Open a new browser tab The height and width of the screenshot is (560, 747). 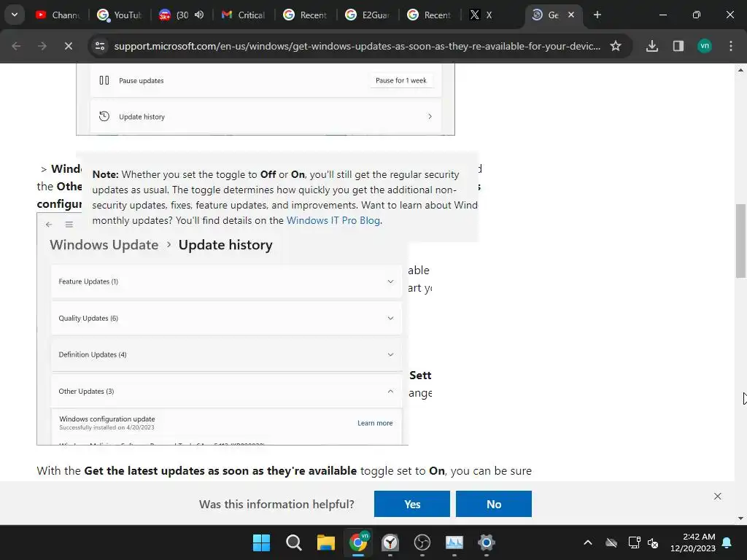[x=597, y=15]
